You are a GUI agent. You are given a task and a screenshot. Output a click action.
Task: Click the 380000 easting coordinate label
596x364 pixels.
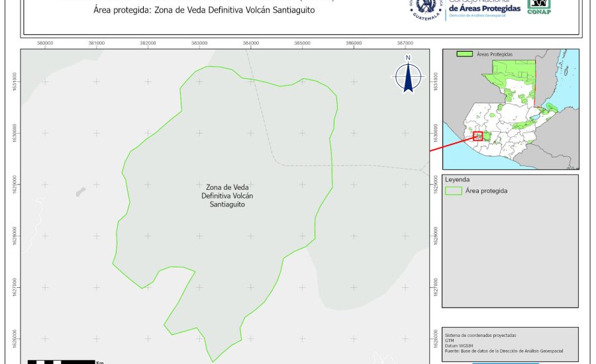(x=46, y=43)
